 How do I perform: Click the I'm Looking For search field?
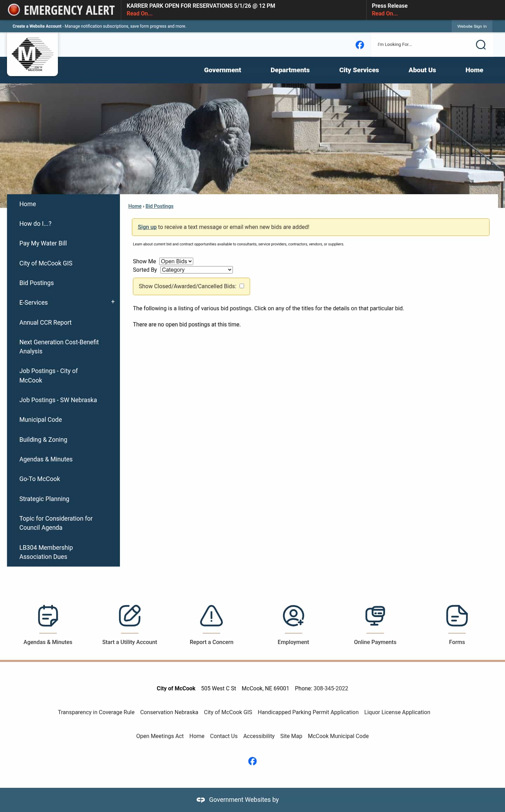pyautogui.click(x=423, y=45)
